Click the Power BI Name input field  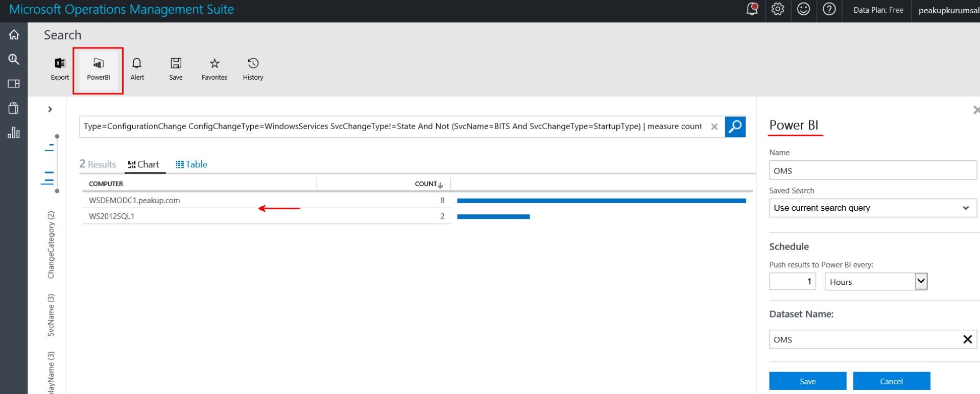pyautogui.click(x=873, y=170)
